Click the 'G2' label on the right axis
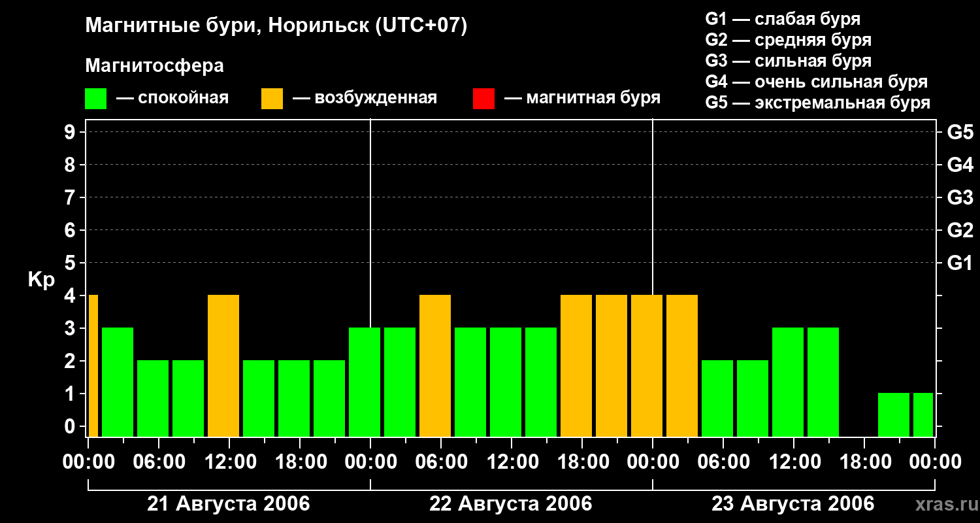980x523 pixels. pyautogui.click(x=960, y=230)
